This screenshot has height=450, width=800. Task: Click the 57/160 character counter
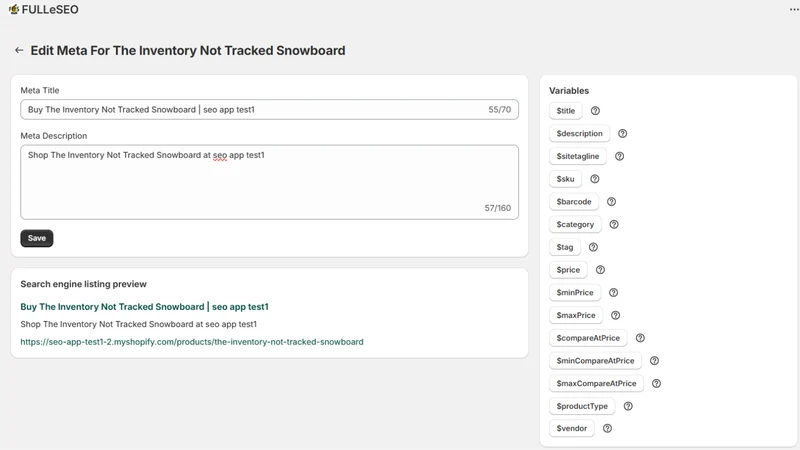tap(497, 208)
